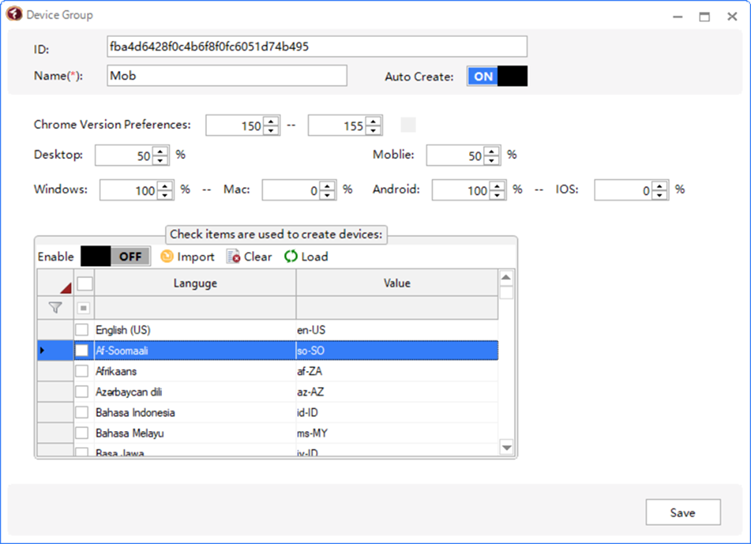
Task: Toggle the Auto Create ON switch
Action: pyautogui.click(x=497, y=76)
